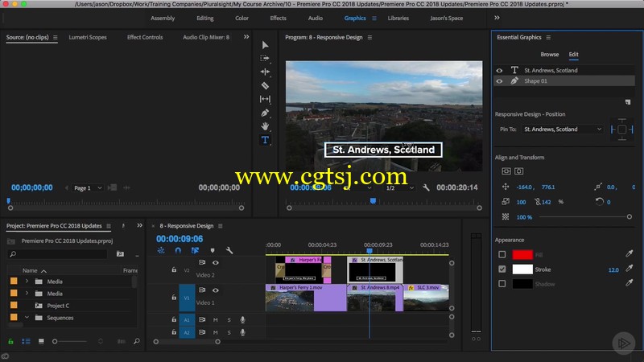Select the Track Select Forward tool

[265, 59]
